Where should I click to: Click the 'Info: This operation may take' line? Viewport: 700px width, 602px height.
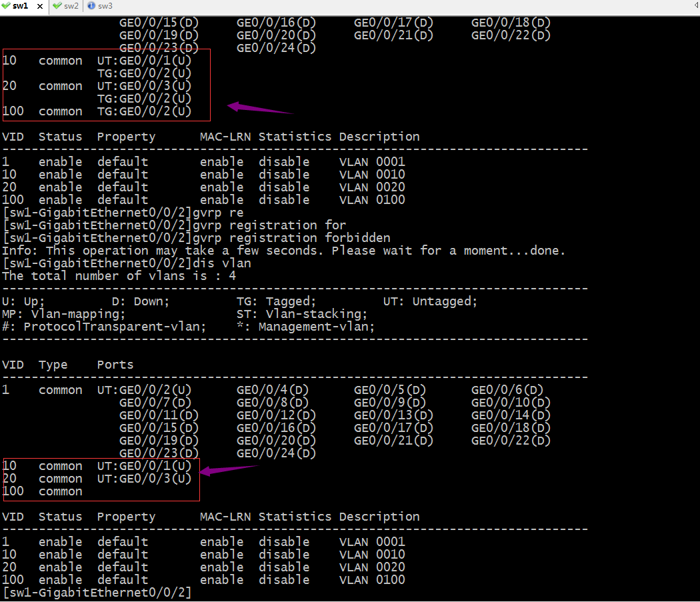[x=283, y=251]
